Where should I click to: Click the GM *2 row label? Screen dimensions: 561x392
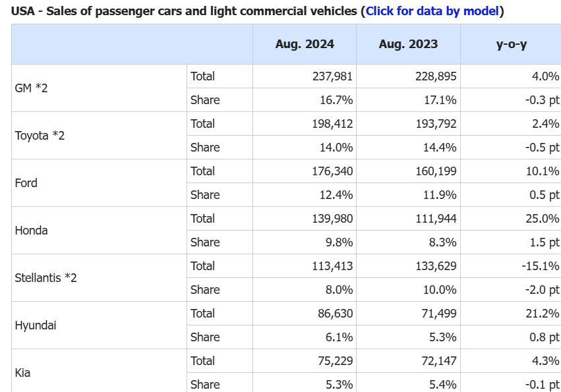pyautogui.click(x=31, y=88)
